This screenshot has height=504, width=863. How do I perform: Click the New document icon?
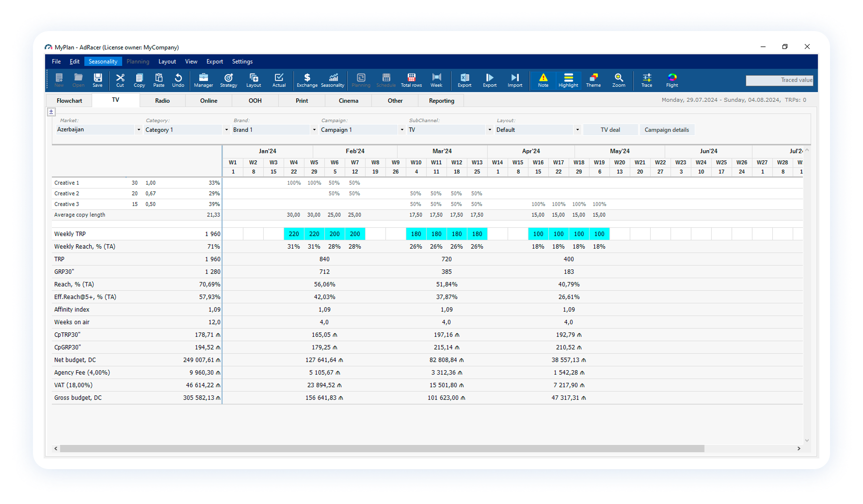pyautogui.click(x=59, y=80)
